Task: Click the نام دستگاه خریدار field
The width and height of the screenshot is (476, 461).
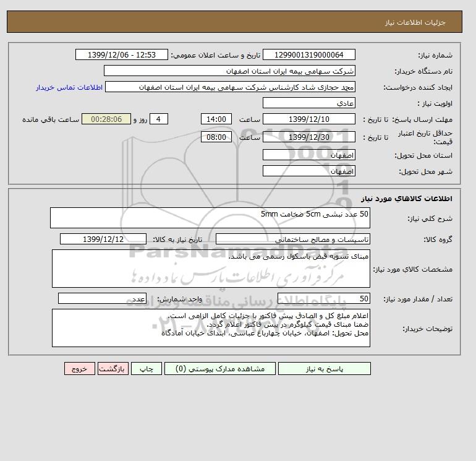Action: tap(229, 71)
